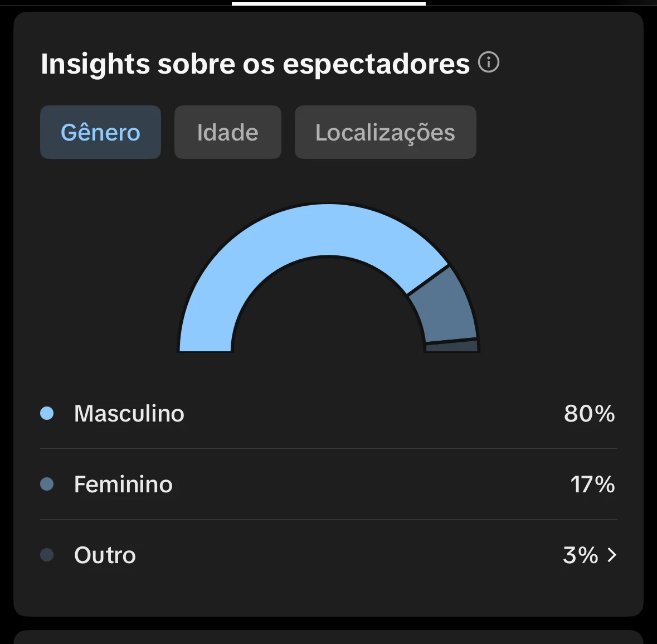657x644 pixels.
Task: Tap the Outro label
Action: click(105, 555)
